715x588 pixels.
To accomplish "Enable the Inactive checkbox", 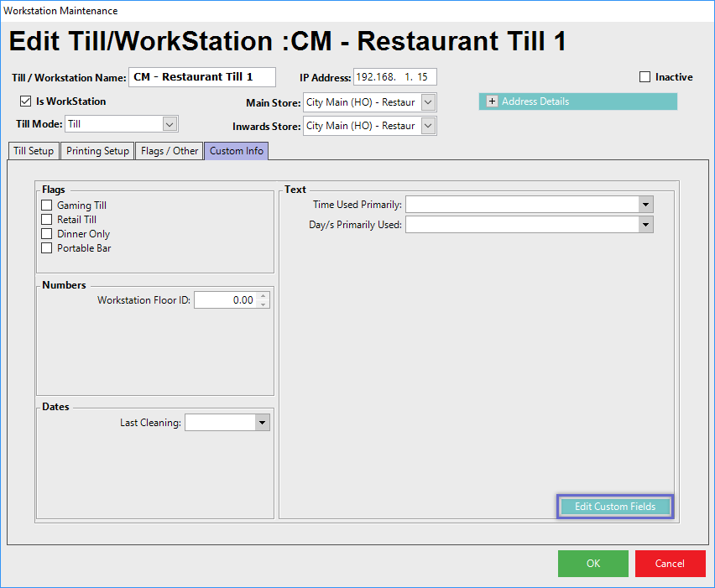I will pos(645,77).
